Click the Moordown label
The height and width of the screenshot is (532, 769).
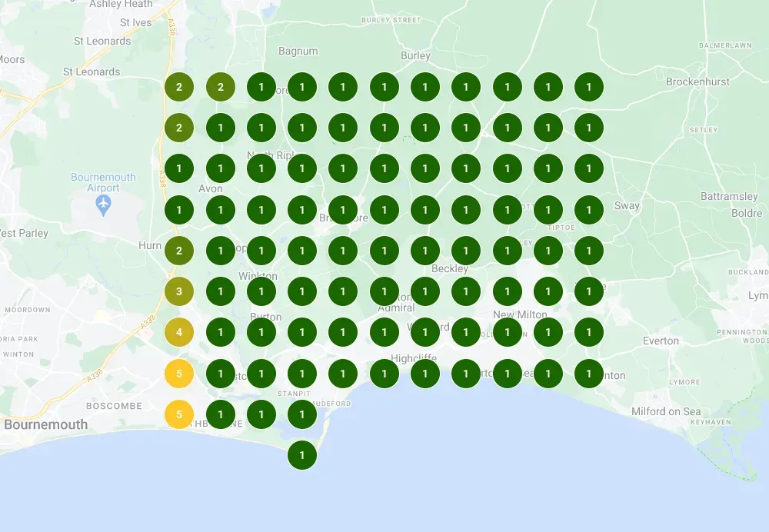click(28, 310)
